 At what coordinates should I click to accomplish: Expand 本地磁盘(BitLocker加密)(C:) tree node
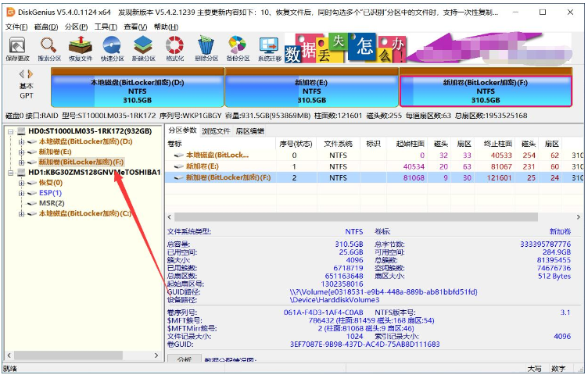[21, 213]
